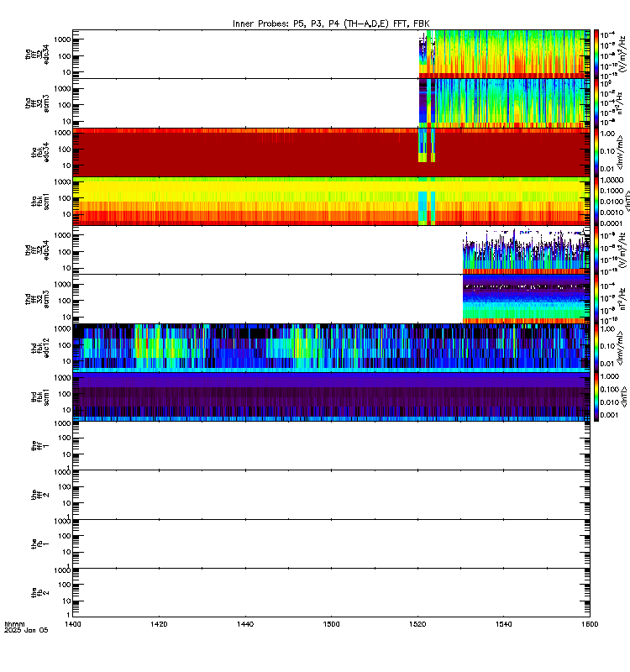Image resolution: width=630 pixels, height=672 pixels.
Task: Click the 'tha fff 32 edc34' panel label
Action: coord(37,54)
